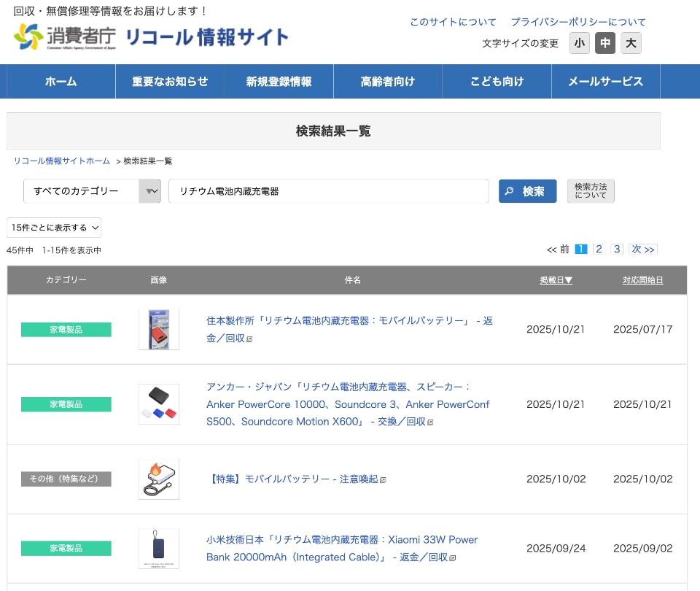Select large text size button 大
Image resolution: width=700 pixels, height=591 pixels.
click(631, 44)
